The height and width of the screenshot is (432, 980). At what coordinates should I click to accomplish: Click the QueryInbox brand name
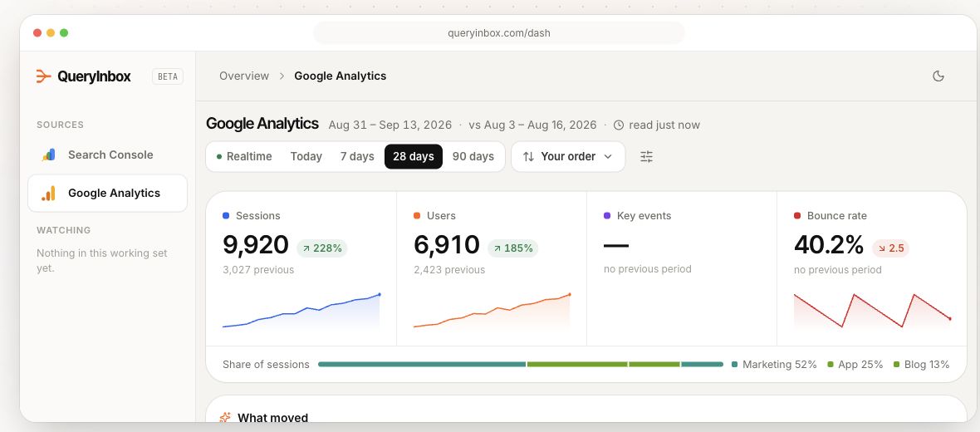pyautogui.click(x=95, y=77)
